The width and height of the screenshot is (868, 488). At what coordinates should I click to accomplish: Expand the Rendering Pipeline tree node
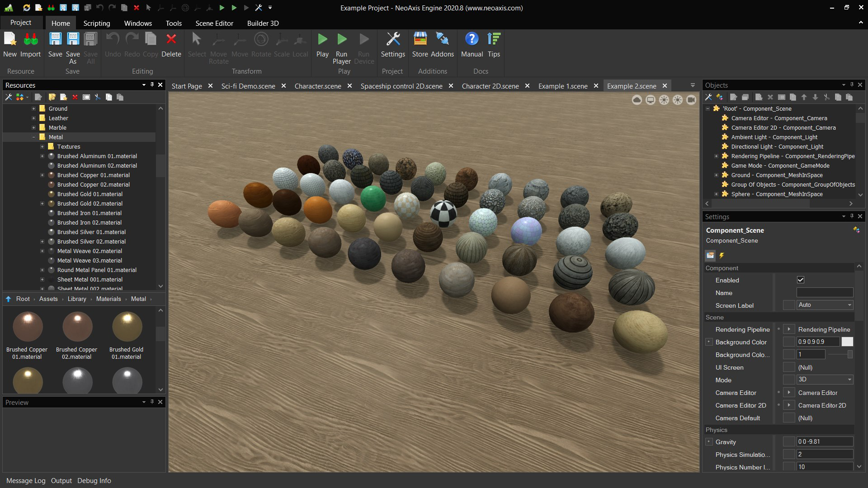(x=717, y=156)
